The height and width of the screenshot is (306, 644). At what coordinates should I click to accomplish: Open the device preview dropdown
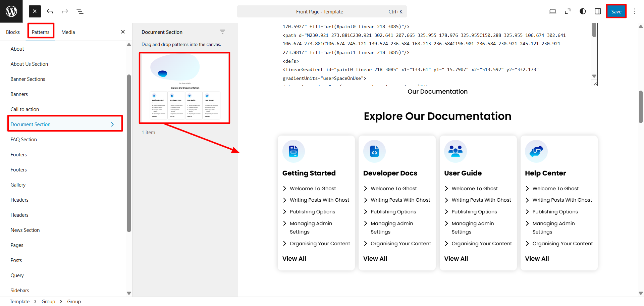553,11
